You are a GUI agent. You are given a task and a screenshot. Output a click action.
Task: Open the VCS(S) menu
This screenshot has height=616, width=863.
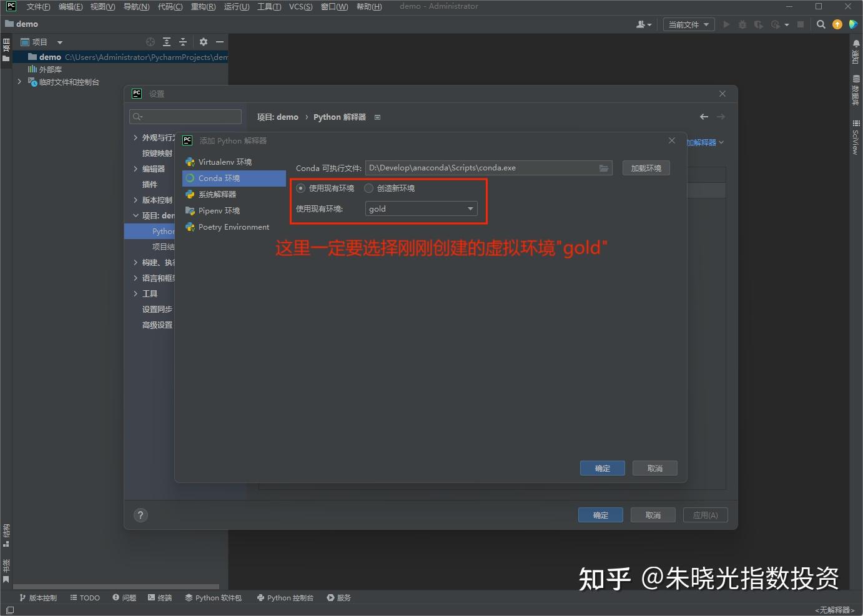pos(300,7)
